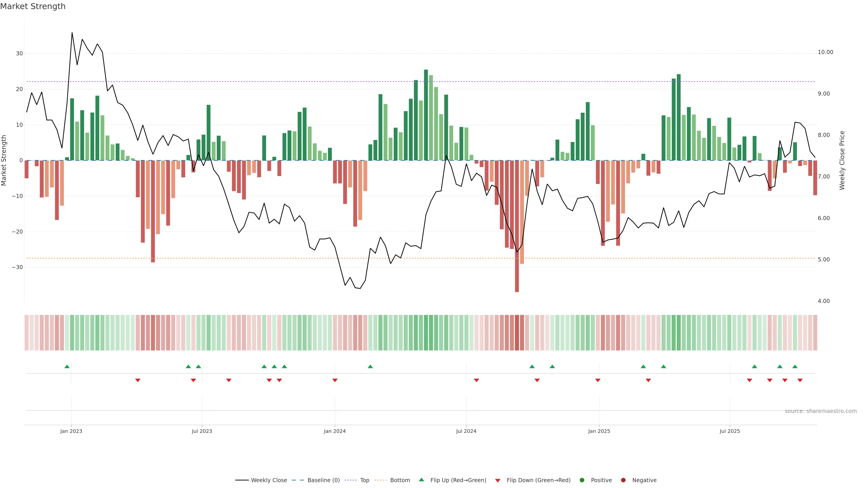Click the source: sharemaestro.com text

pyautogui.click(x=821, y=411)
